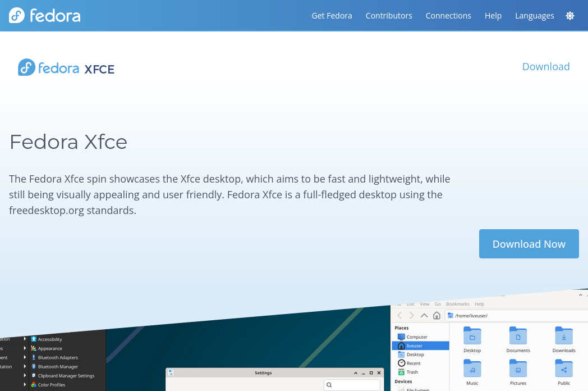The width and height of the screenshot is (588, 391).
Task: Click the Download Now button
Action: (529, 243)
